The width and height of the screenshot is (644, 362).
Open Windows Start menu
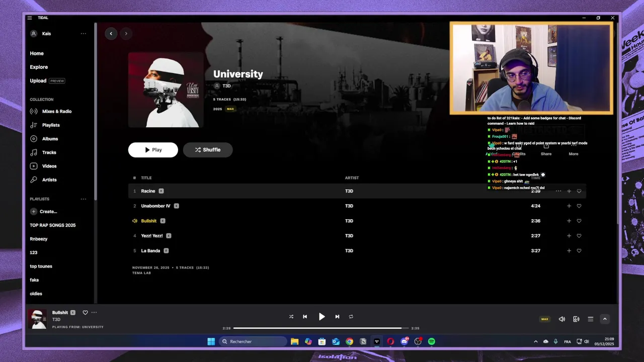coord(211,341)
